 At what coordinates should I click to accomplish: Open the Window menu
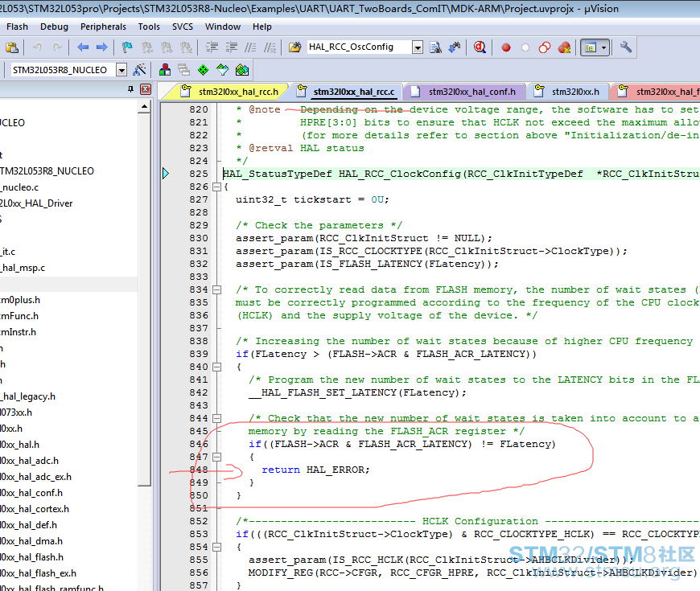point(223,27)
